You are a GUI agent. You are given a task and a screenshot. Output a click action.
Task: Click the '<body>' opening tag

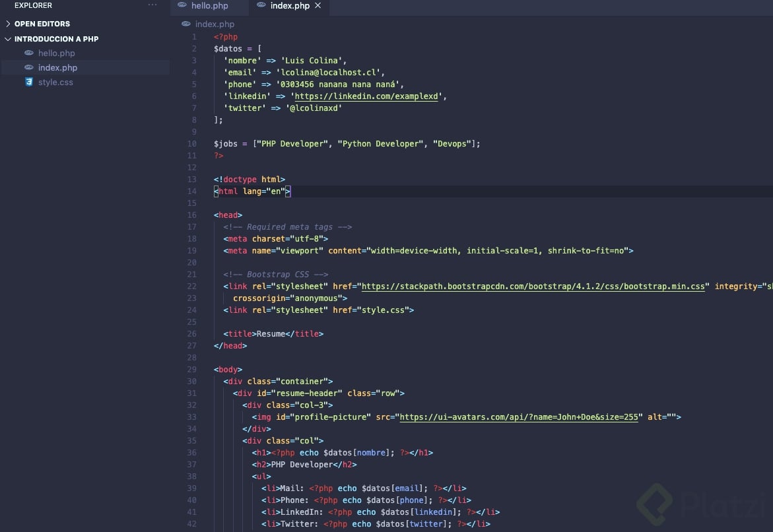228,369
